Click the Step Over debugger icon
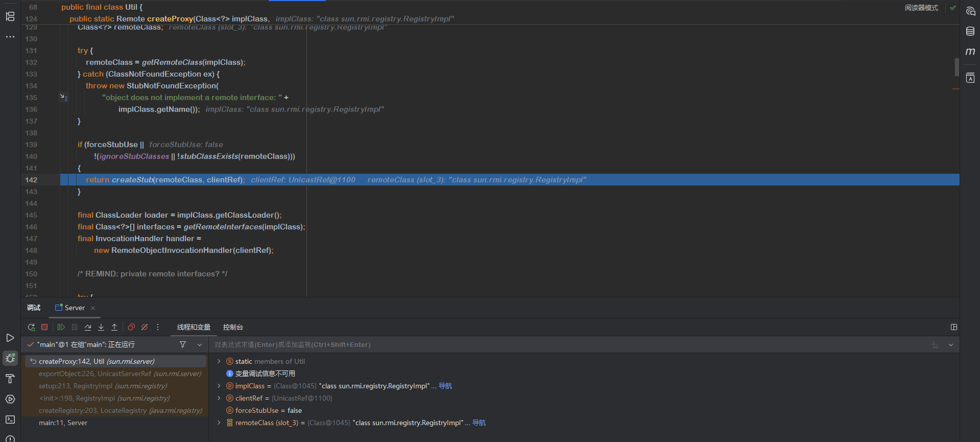Viewport: 980px width, 442px height. click(88, 327)
